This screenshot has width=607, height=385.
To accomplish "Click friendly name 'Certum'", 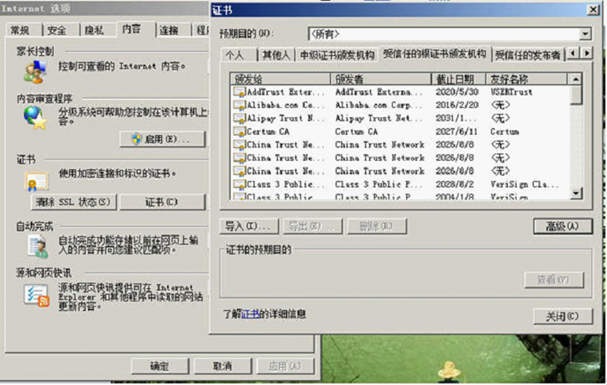I will 505,132.
